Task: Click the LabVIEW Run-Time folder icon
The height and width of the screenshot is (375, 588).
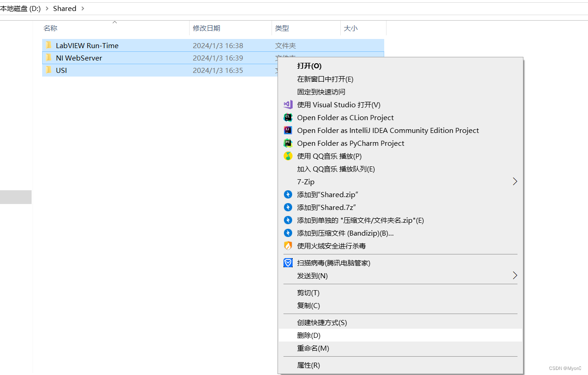Action: click(x=49, y=45)
